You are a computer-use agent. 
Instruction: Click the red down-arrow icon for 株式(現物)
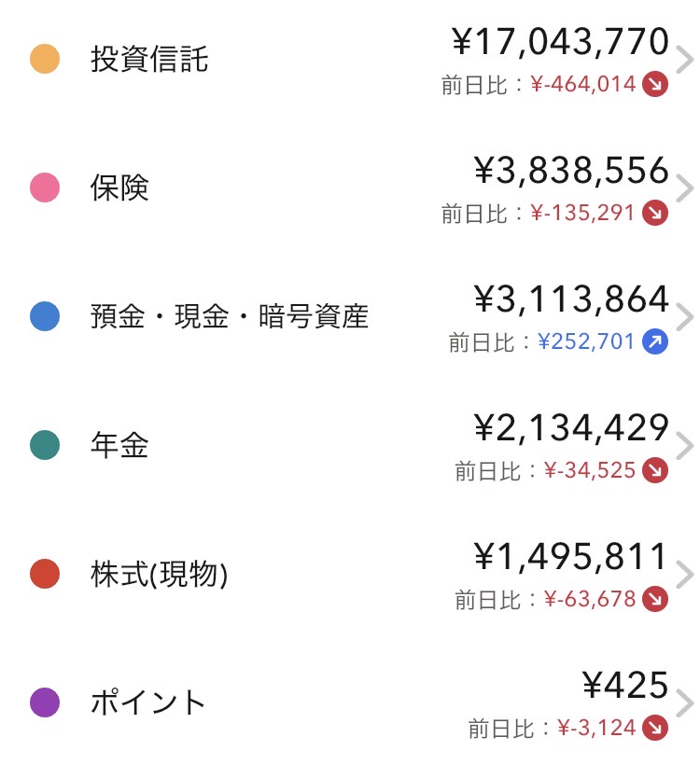tap(656, 600)
